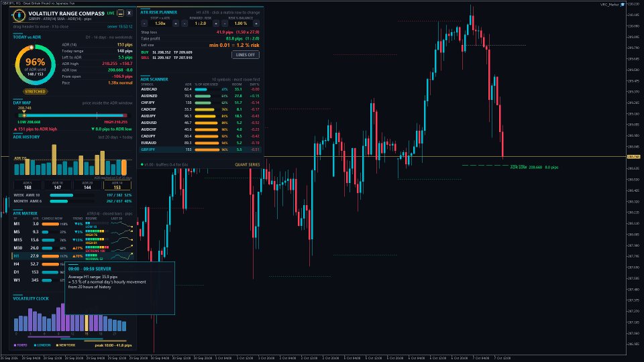Open AUDNZD in the ADR Scanner
The width and height of the screenshot is (644, 362).
coord(201,96)
